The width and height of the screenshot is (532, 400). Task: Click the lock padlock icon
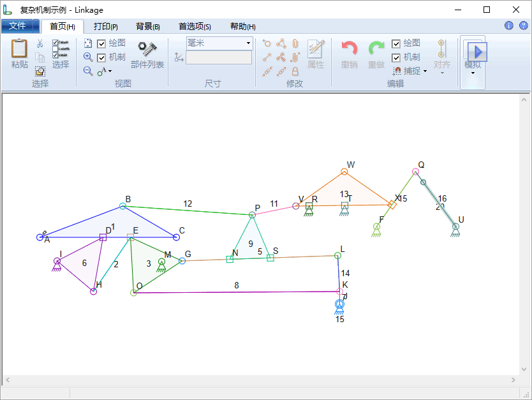(295, 71)
